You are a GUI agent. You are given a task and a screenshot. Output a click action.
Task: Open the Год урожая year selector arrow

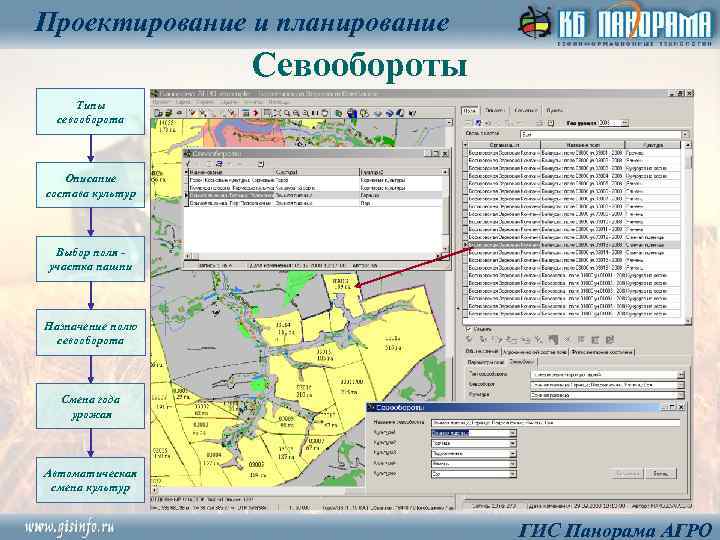pos(624,123)
